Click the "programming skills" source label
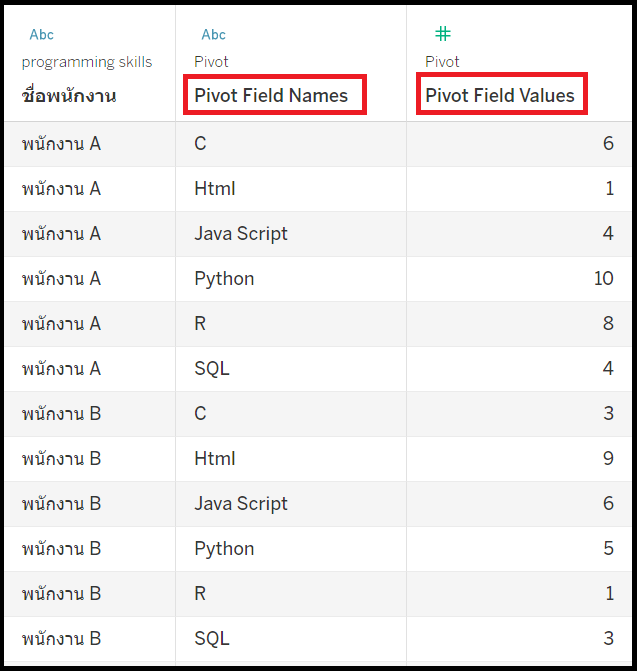 (87, 62)
